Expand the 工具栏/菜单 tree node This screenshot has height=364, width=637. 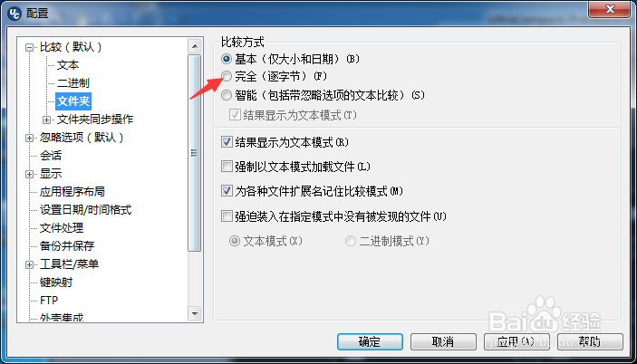point(29,264)
